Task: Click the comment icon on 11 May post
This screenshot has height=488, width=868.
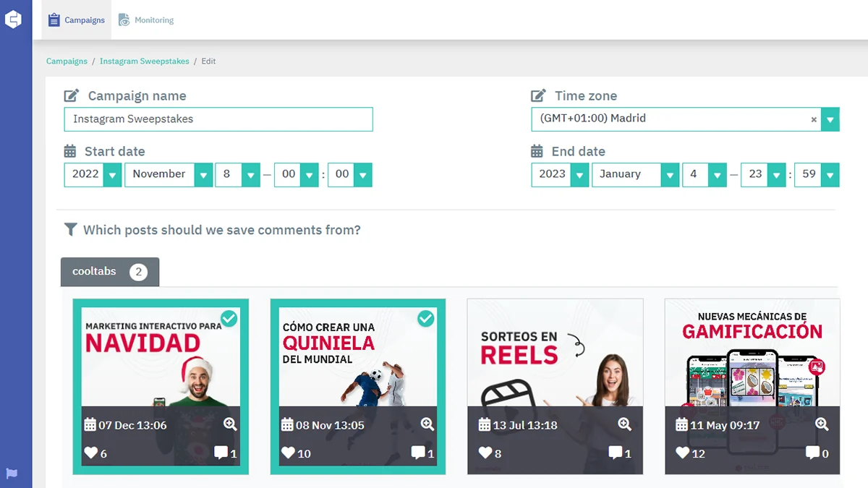Action: (813, 453)
